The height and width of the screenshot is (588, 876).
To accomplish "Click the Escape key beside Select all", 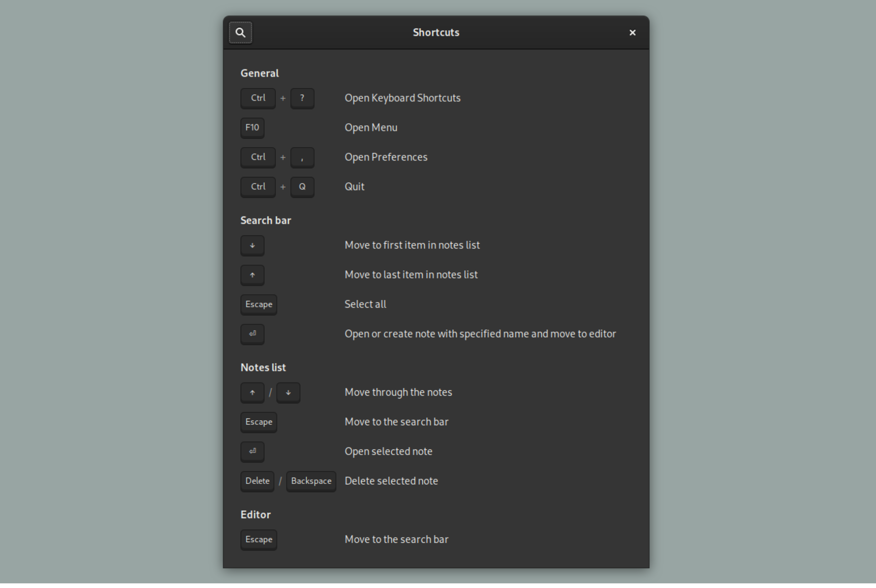I will point(259,305).
